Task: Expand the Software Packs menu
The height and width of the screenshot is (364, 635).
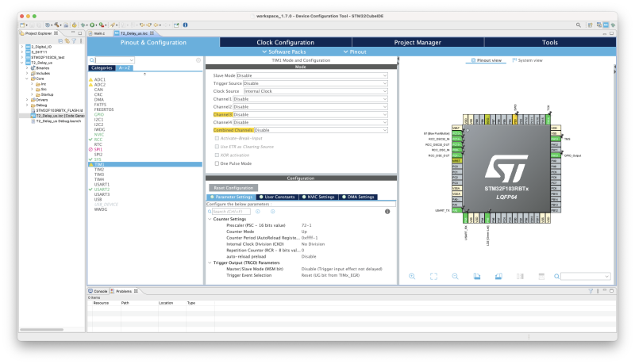Action: coord(284,52)
